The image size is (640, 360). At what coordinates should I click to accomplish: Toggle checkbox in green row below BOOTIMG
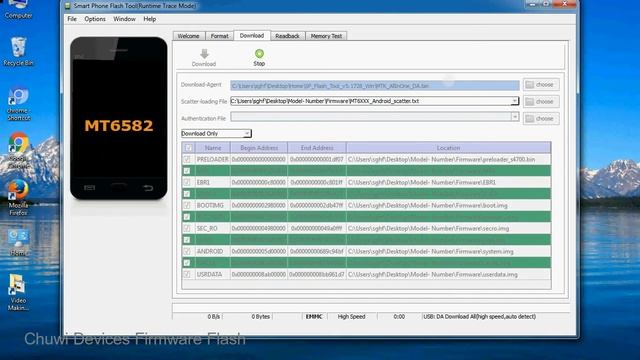click(x=187, y=217)
